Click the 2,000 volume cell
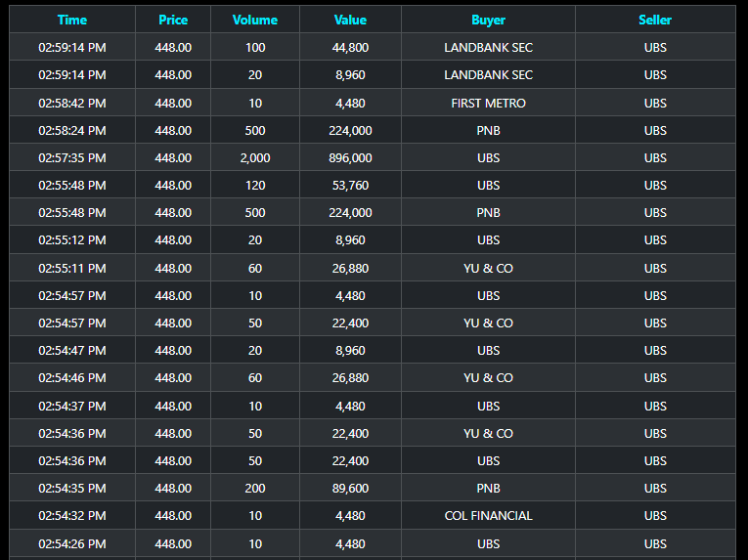The width and height of the screenshot is (748, 560). coord(255,157)
